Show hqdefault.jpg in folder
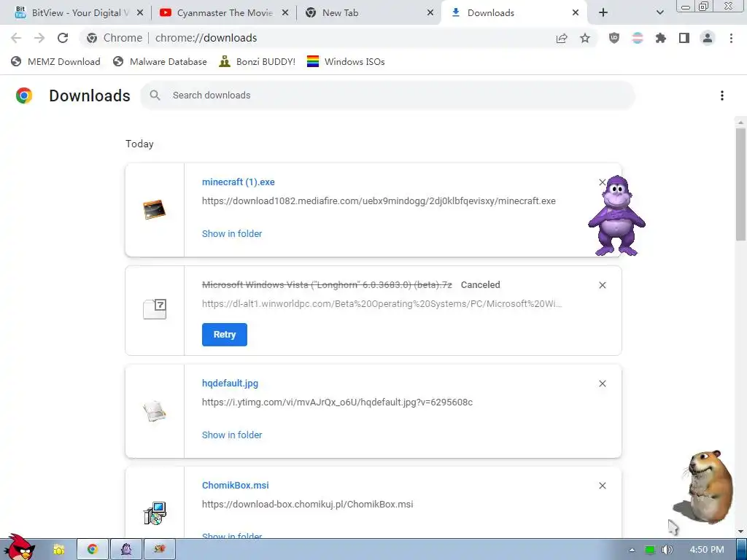Screen dimensions: 747x560 [x=232, y=435]
